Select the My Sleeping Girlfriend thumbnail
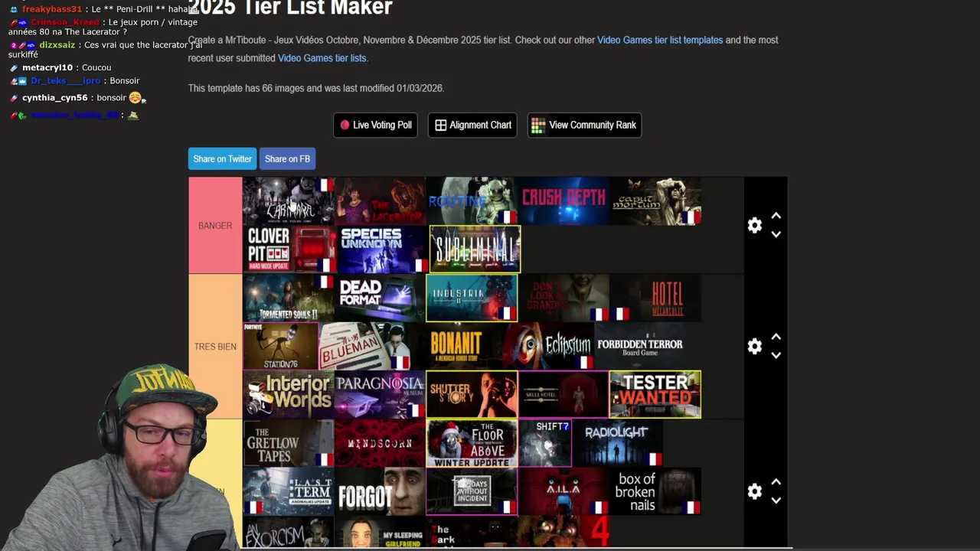This screenshot has height=551, width=980. (x=380, y=532)
